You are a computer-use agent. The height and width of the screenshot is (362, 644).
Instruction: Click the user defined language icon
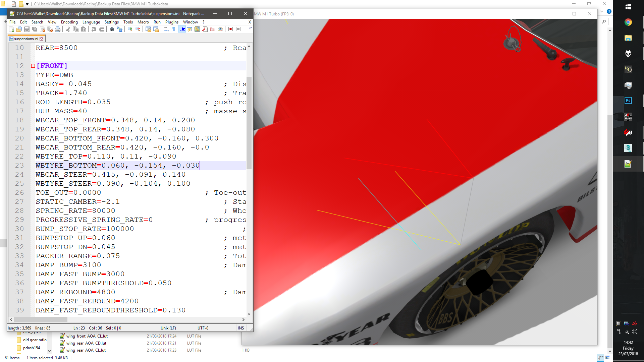(190, 29)
